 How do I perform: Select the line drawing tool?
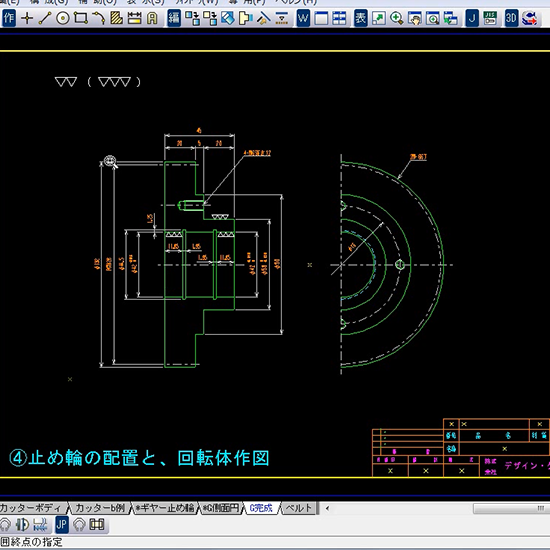[x=45, y=18]
